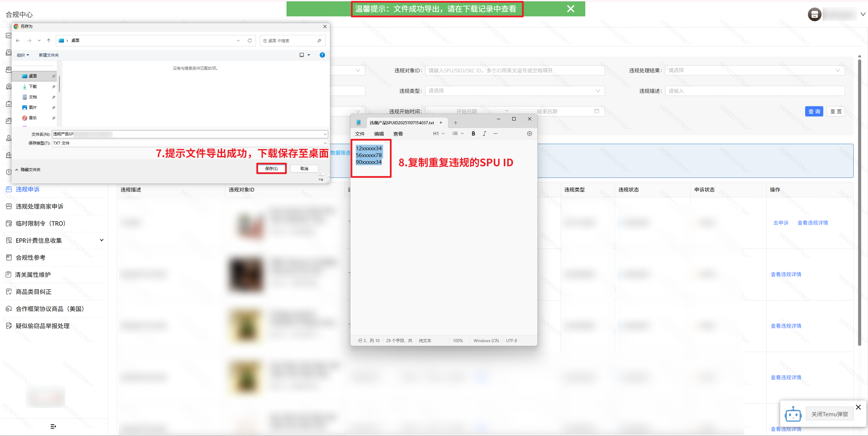Select 下载 folder in dialog sidebar
The width and height of the screenshot is (868, 436).
33,87
